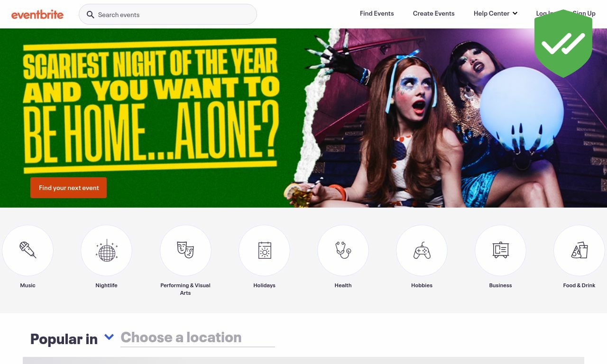Screen dimensions: 607x364
Task: Select the Business presentation board icon
Action: tap(500, 250)
